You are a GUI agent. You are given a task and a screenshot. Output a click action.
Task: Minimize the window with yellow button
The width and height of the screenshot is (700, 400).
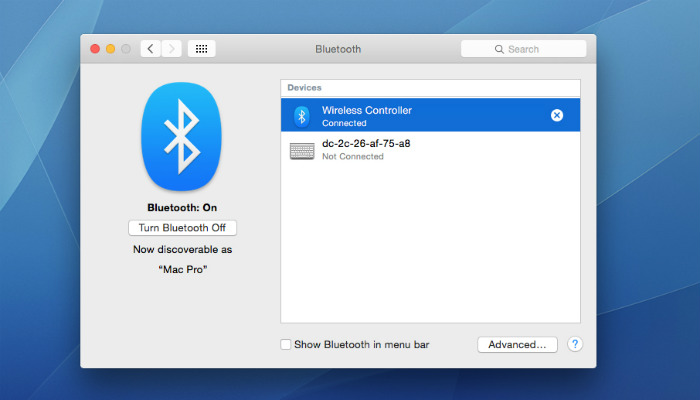[110, 49]
